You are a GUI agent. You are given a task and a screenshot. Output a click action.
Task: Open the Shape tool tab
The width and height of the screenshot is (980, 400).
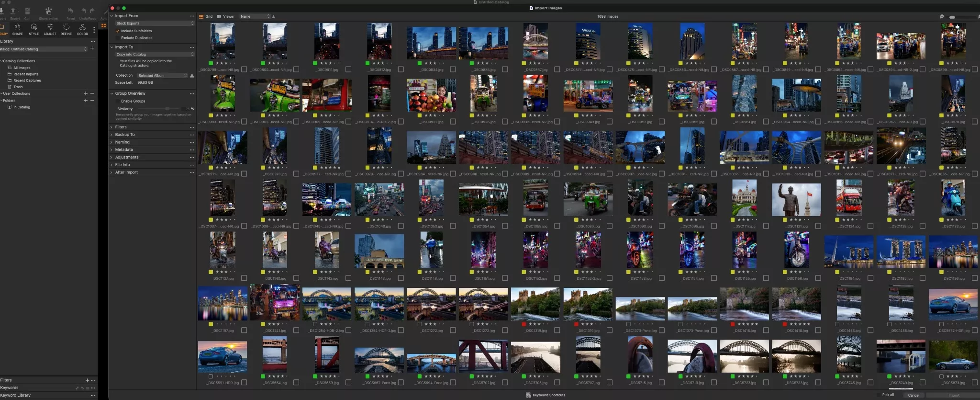(x=17, y=29)
